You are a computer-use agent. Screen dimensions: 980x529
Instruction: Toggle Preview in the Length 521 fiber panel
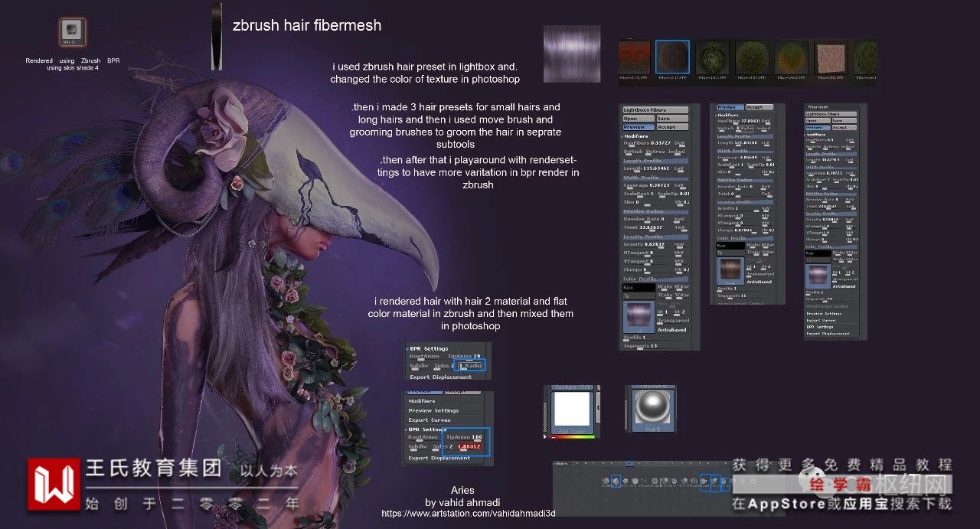coord(730,107)
